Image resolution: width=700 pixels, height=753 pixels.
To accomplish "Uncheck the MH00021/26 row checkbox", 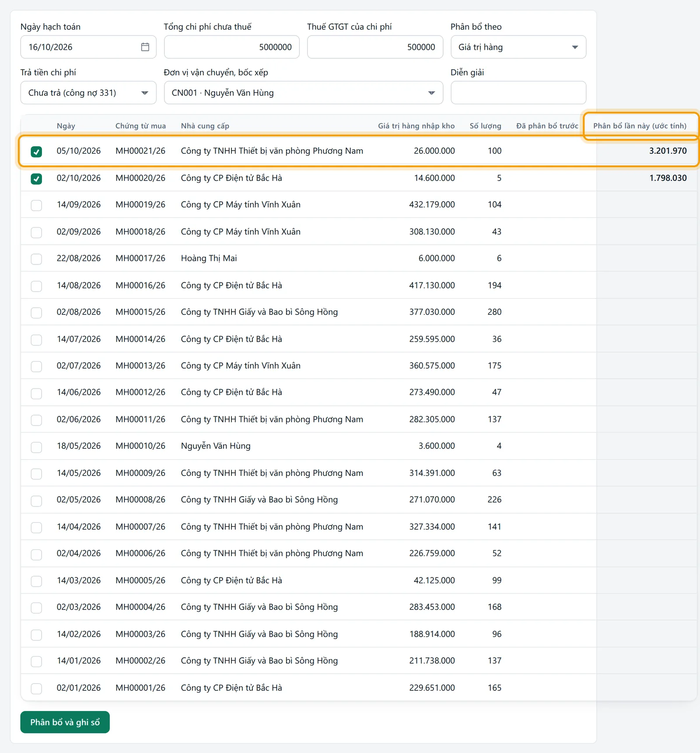I will pyautogui.click(x=36, y=151).
